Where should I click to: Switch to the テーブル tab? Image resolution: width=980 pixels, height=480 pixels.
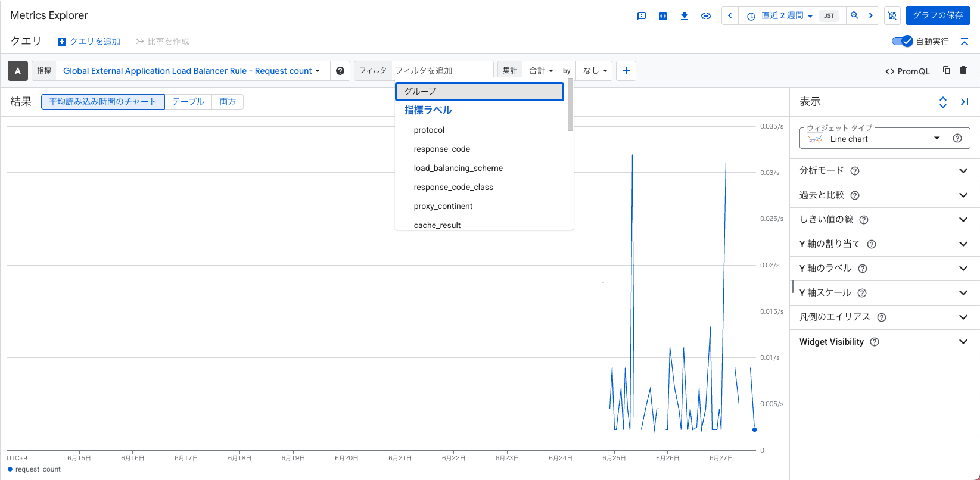(x=188, y=102)
